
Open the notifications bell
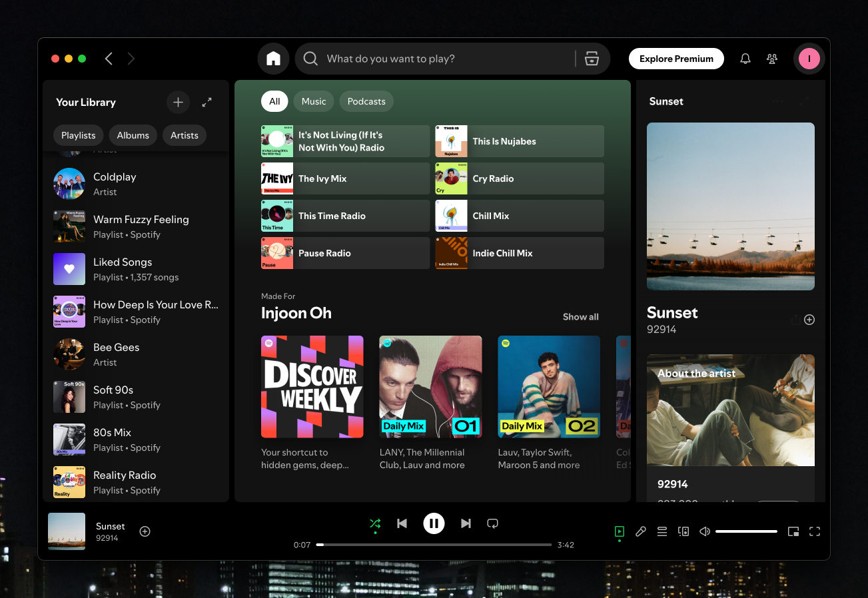(x=745, y=59)
